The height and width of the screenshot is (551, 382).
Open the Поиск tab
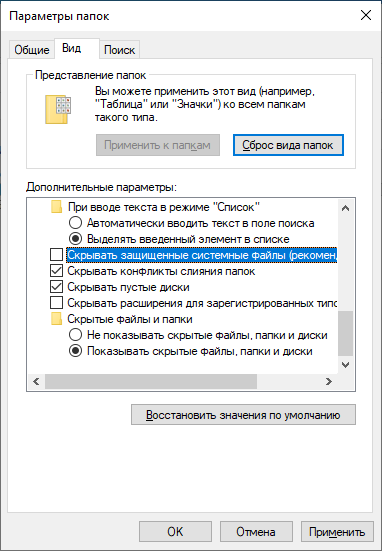(x=119, y=50)
